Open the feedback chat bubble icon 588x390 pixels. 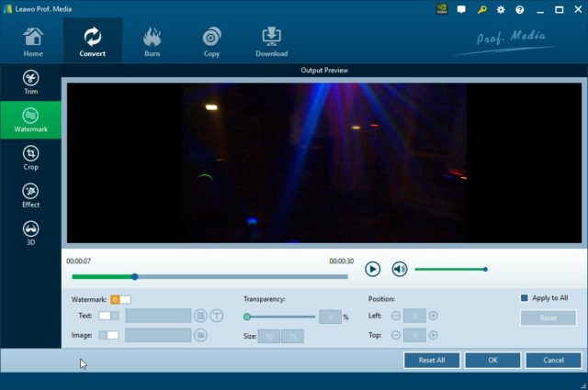click(461, 9)
